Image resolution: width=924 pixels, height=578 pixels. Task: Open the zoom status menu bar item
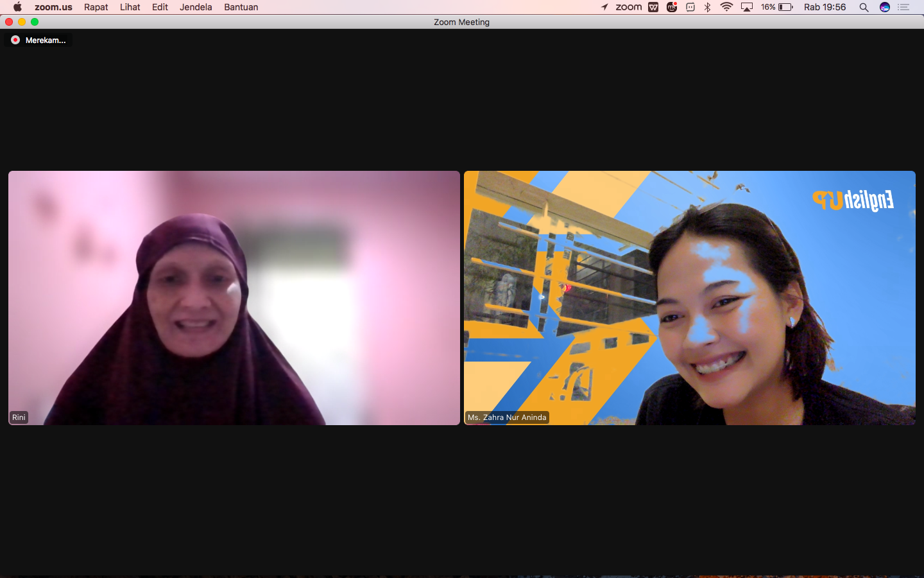[629, 7]
